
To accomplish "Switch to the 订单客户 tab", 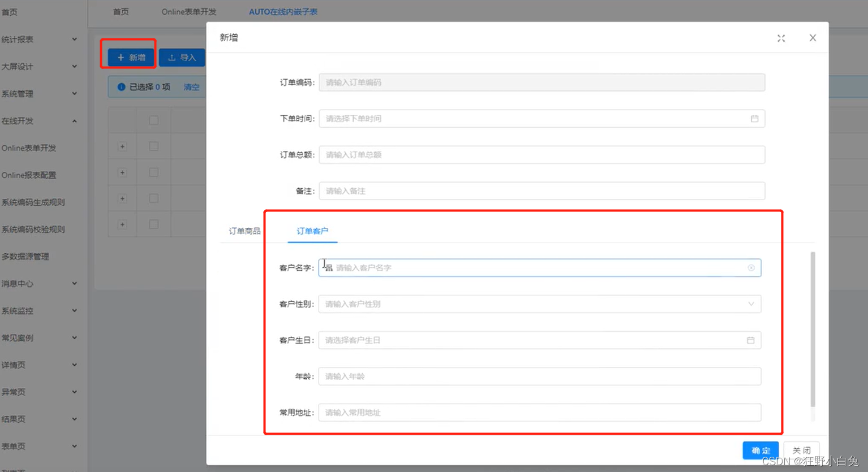I will click(312, 231).
